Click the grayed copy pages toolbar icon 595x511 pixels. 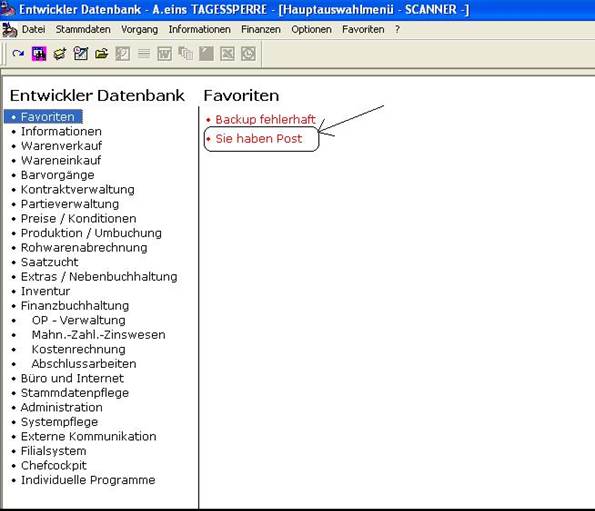185,54
